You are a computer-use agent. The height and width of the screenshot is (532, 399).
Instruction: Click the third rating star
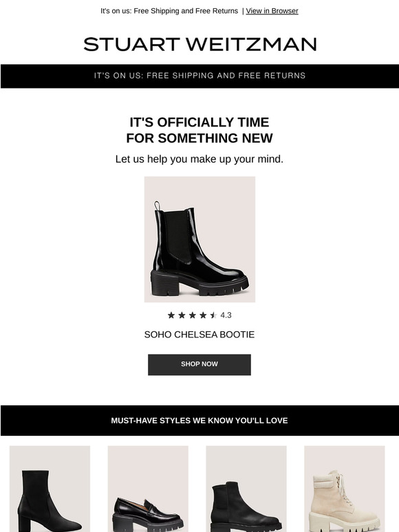click(192, 315)
